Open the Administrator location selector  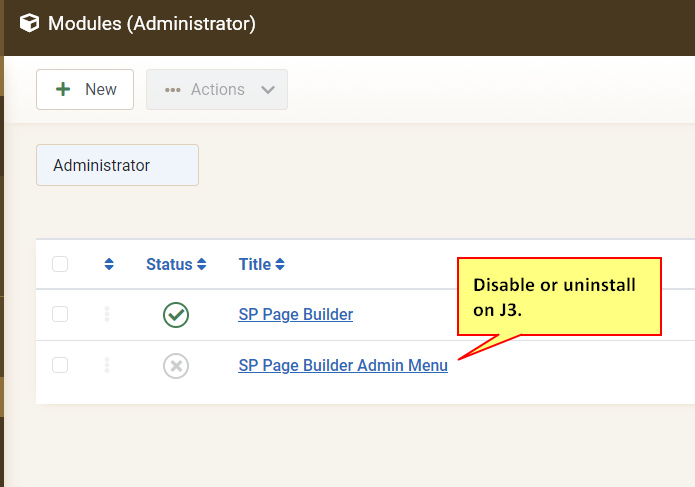pos(117,165)
